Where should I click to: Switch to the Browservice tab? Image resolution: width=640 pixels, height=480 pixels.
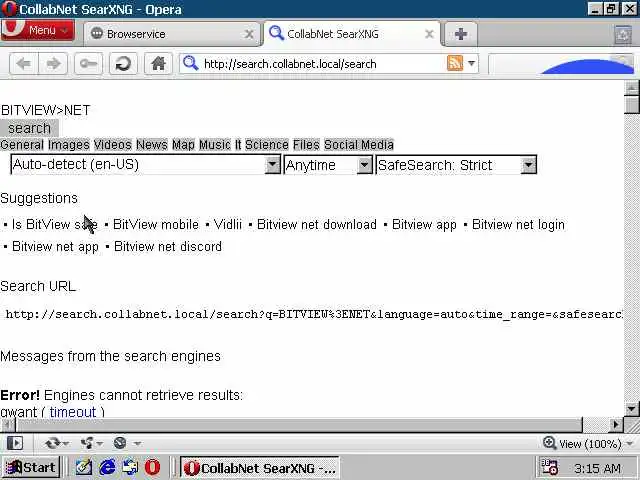pos(171,34)
